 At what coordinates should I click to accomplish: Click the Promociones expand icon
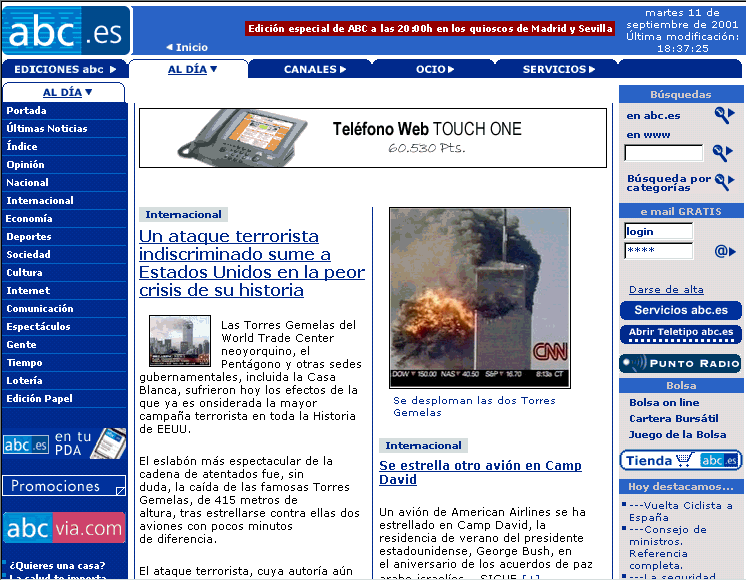(120, 491)
